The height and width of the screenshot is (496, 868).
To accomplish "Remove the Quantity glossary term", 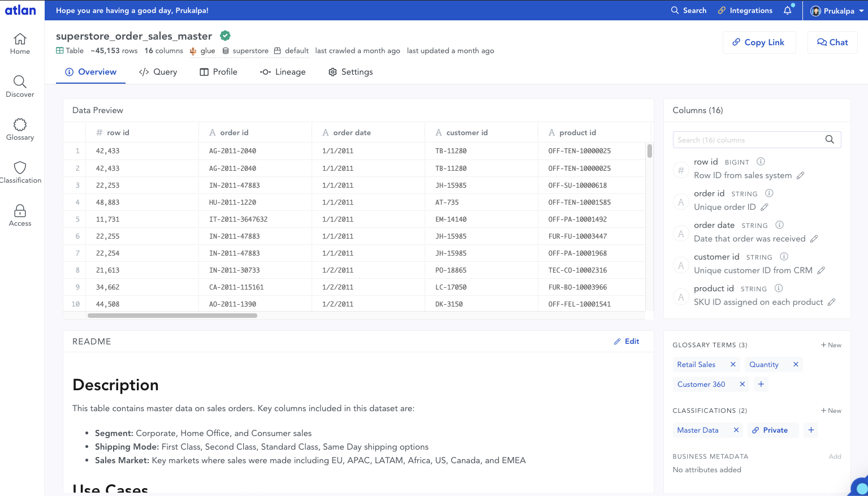I will point(796,365).
